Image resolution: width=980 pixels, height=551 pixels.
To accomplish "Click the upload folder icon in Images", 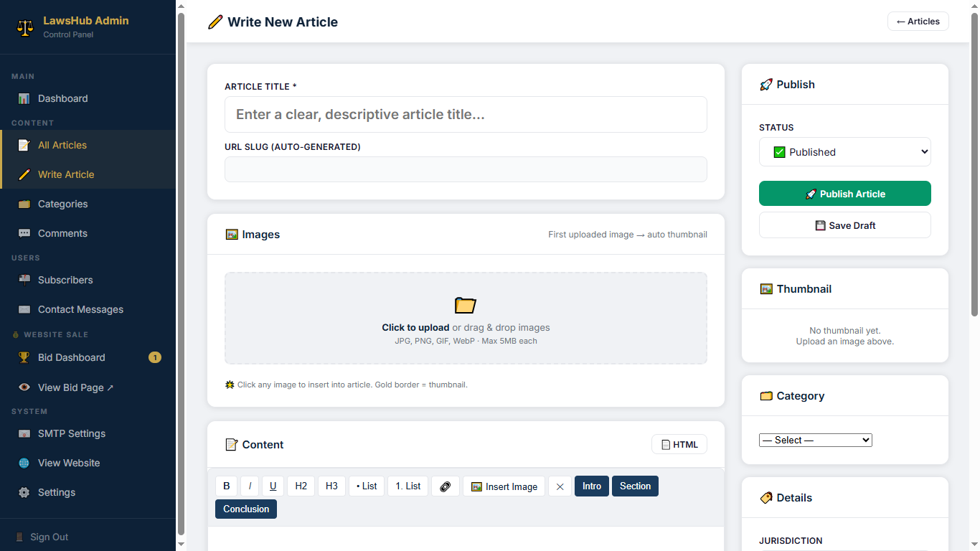I will pyautogui.click(x=466, y=306).
